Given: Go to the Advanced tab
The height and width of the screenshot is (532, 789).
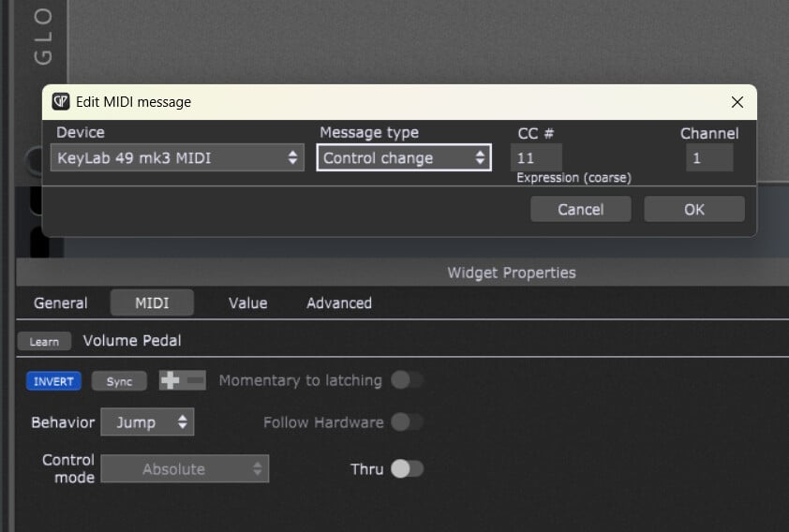Looking at the screenshot, I should [339, 303].
